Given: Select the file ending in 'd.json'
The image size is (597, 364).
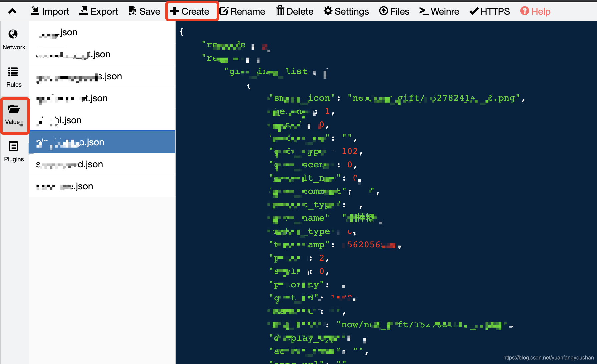Looking at the screenshot, I should click(x=102, y=164).
